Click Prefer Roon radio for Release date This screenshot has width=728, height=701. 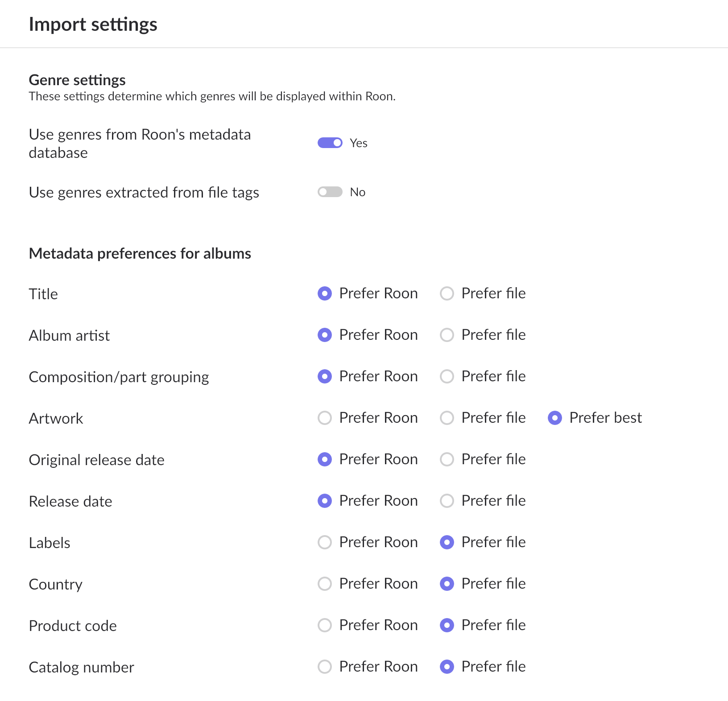(325, 501)
